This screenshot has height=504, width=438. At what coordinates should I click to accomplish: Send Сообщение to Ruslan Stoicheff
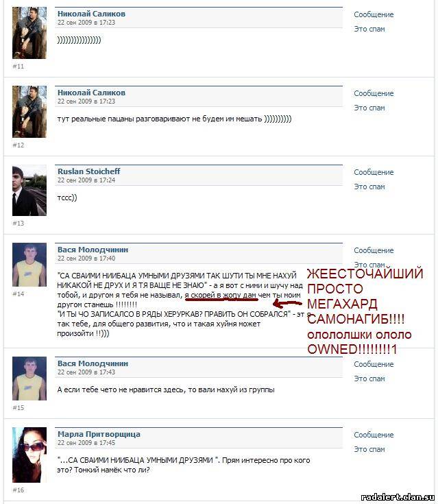[374, 172]
